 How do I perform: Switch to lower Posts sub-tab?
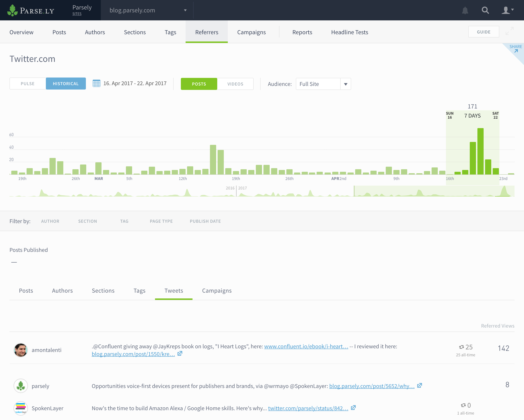point(26,291)
